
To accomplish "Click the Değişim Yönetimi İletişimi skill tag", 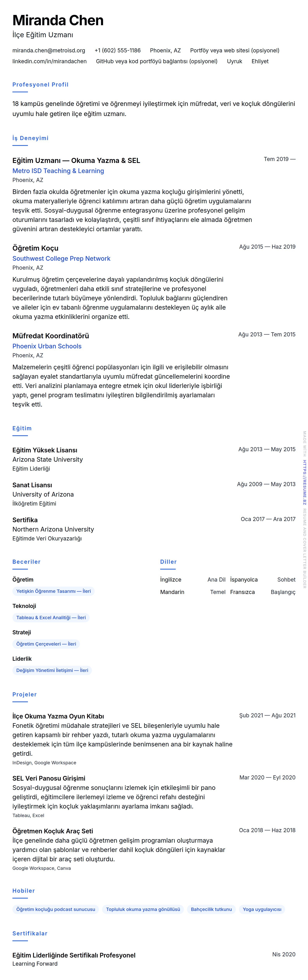I will click(52, 670).
